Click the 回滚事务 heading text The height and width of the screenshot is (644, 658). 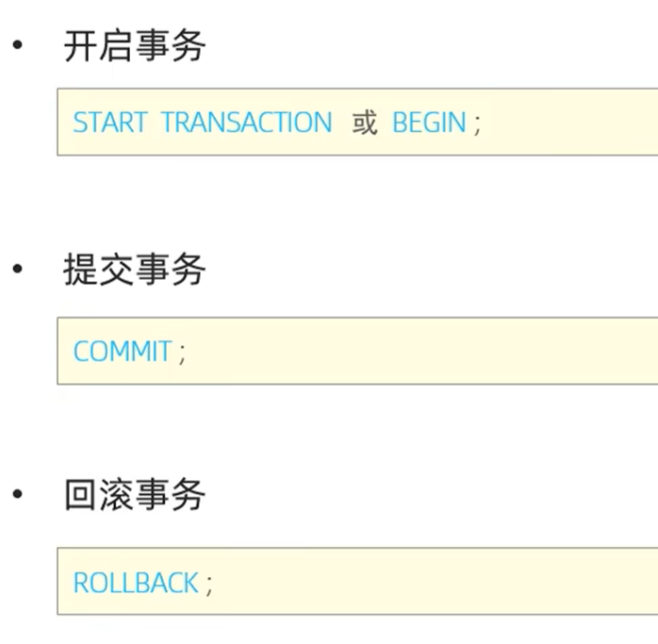click(x=134, y=494)
